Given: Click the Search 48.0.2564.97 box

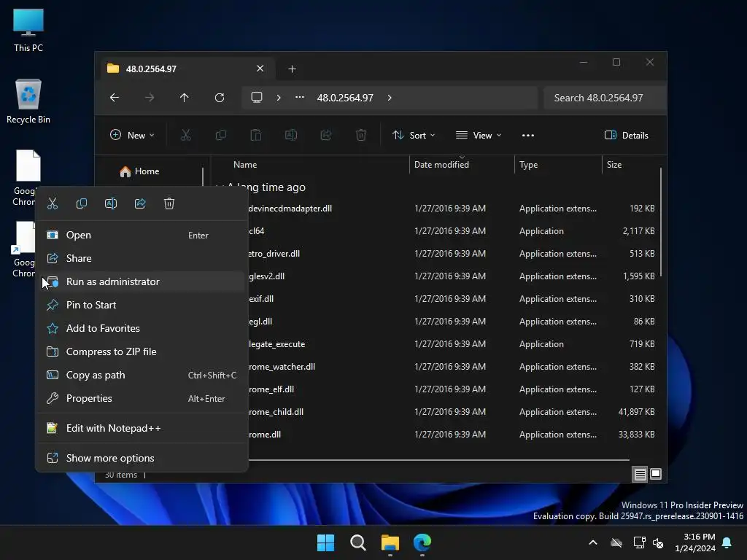Looking at the screenshot, I should (x=605, y=98).
